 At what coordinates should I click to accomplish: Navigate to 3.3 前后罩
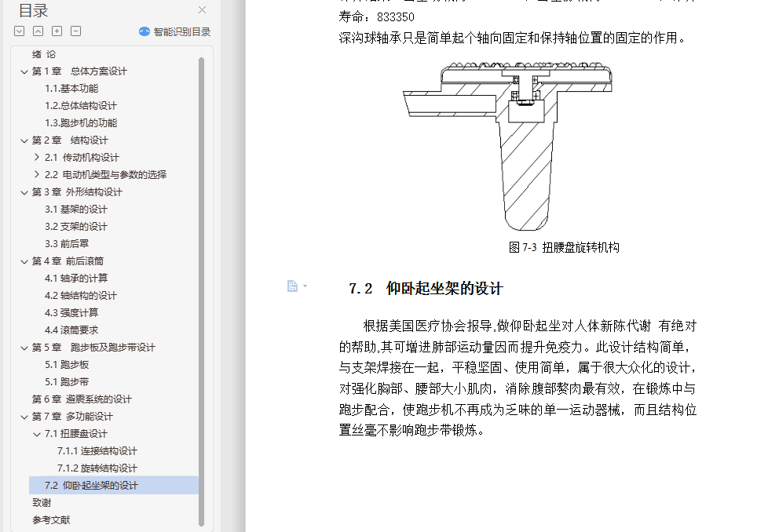coord(67,244)
